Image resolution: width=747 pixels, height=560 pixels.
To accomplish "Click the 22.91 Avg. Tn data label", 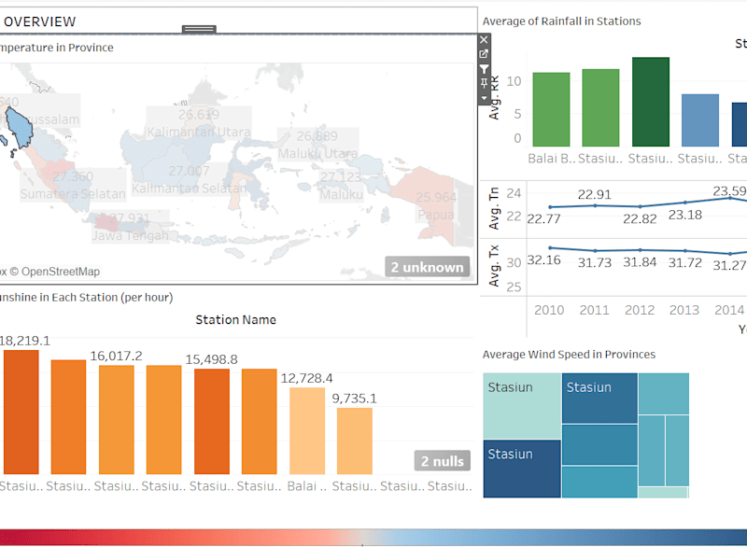I will click(x=595, y=195).
